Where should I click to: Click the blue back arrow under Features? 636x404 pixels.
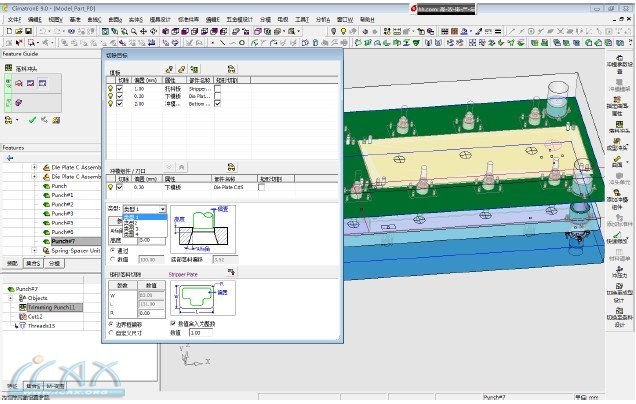(x=10, y=157)
